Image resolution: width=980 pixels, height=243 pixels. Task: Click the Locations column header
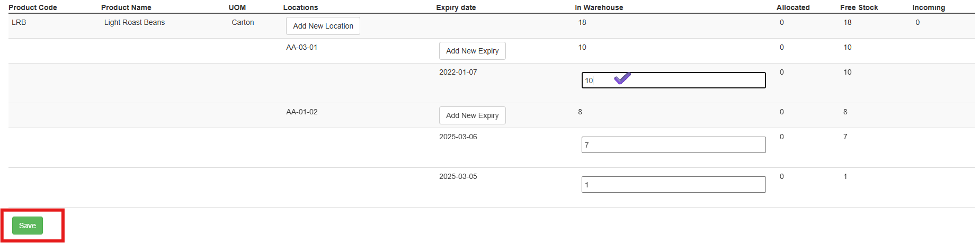pos(300,7)
